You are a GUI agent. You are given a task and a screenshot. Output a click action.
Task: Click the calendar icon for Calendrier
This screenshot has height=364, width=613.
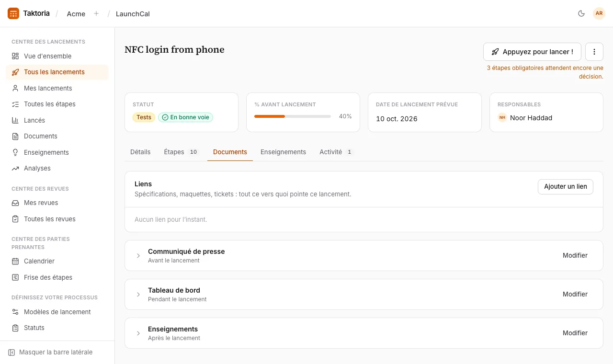point(15,262)
